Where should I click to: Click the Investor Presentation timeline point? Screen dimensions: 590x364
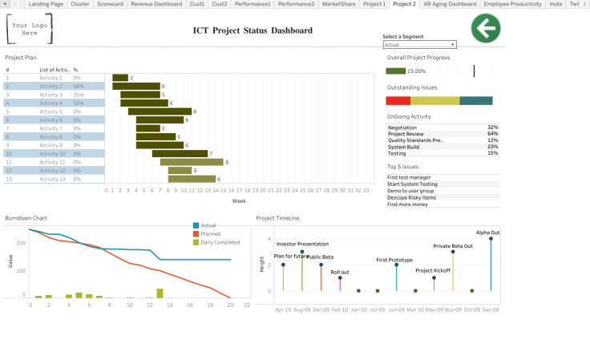(302, 251)
